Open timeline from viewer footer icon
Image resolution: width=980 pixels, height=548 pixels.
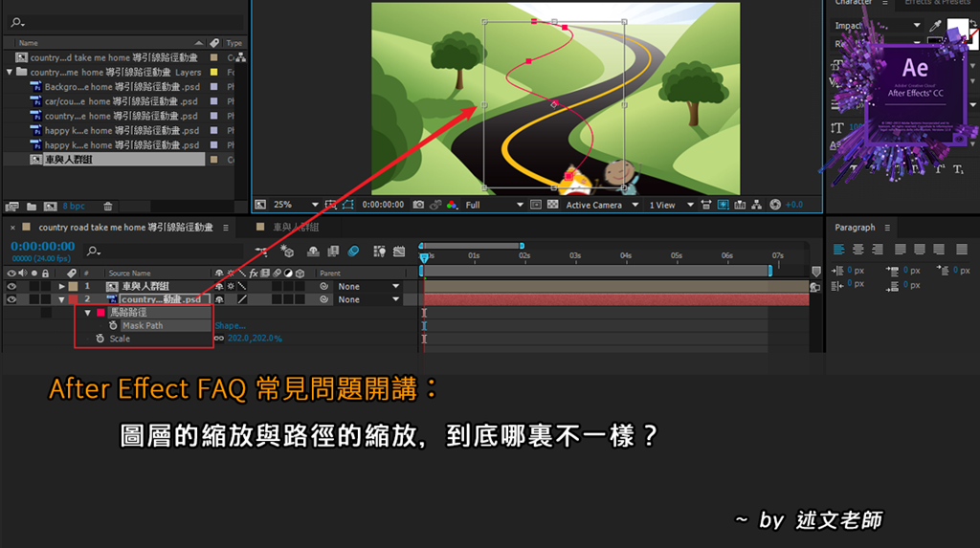click(x=740, y=205)
